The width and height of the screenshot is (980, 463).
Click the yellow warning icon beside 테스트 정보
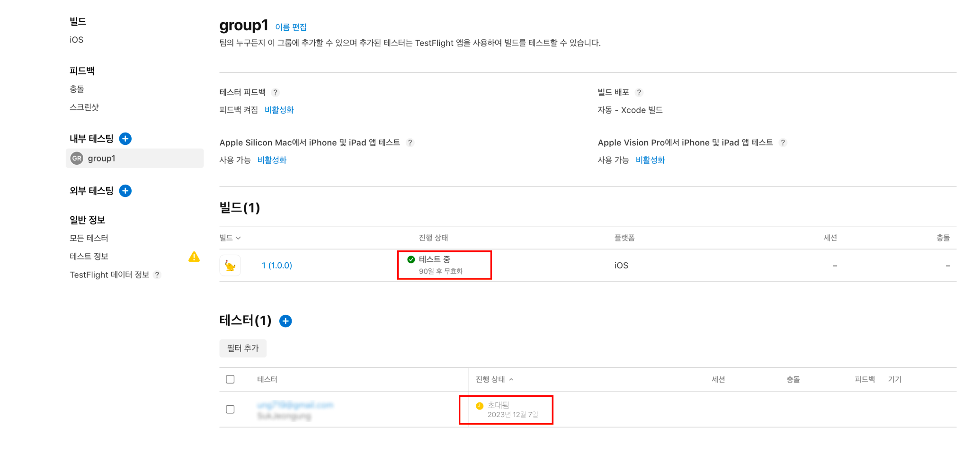194,257
